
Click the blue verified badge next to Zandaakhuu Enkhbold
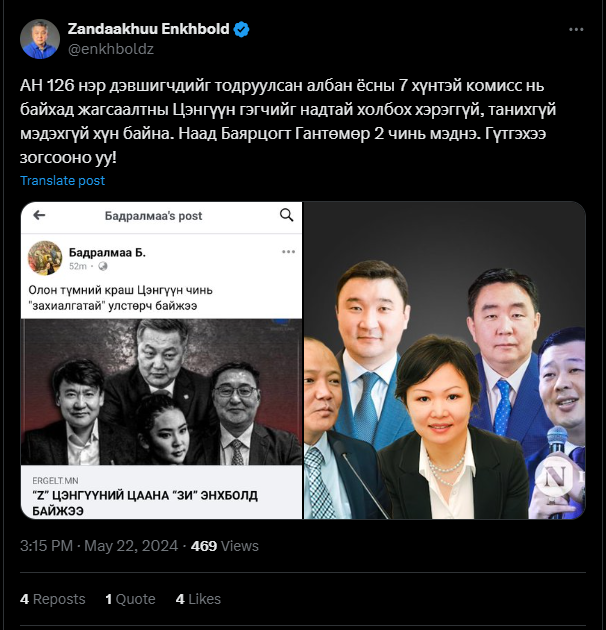click(x=241, y=29)
